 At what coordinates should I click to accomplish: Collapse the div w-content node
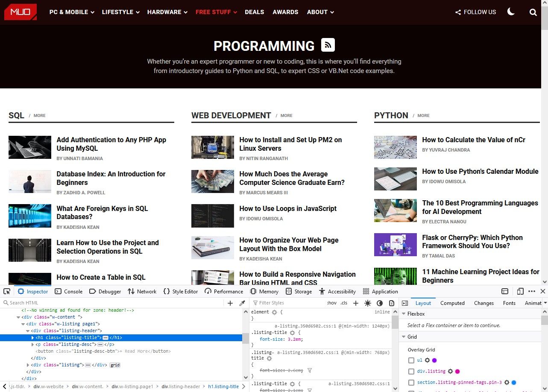[x=18, y=317]
